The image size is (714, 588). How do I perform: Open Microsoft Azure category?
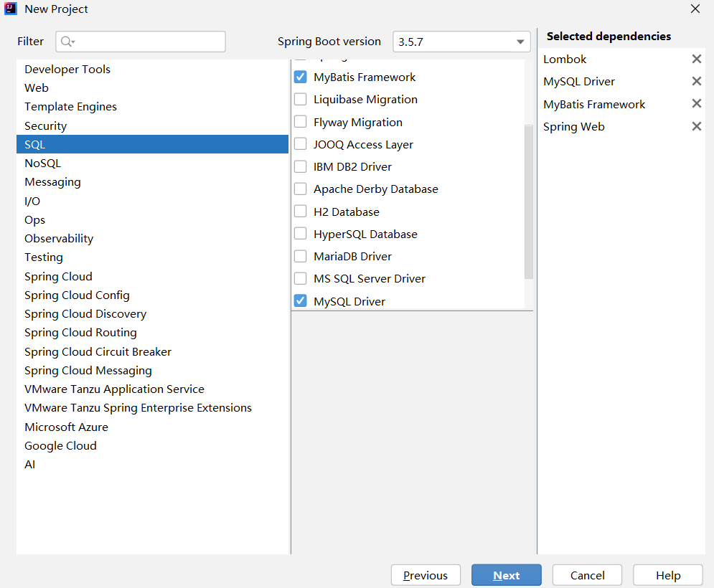coord(152,427)
